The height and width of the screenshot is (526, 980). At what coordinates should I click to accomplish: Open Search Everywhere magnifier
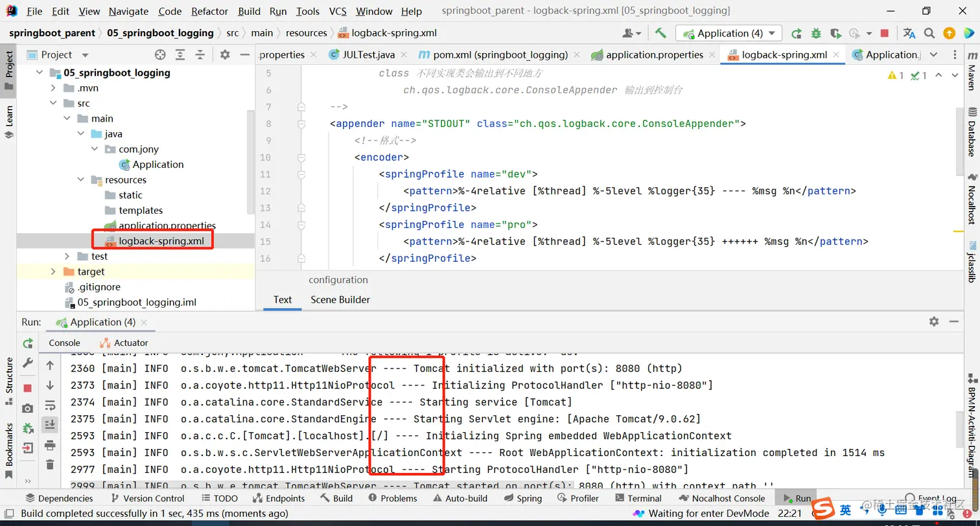(929, 33)
